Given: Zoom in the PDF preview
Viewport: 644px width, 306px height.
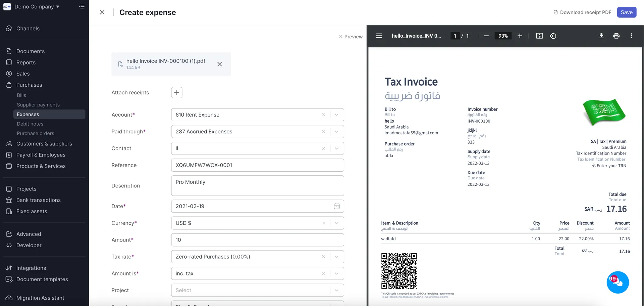Looking at the screenshot, I should 520,36.
